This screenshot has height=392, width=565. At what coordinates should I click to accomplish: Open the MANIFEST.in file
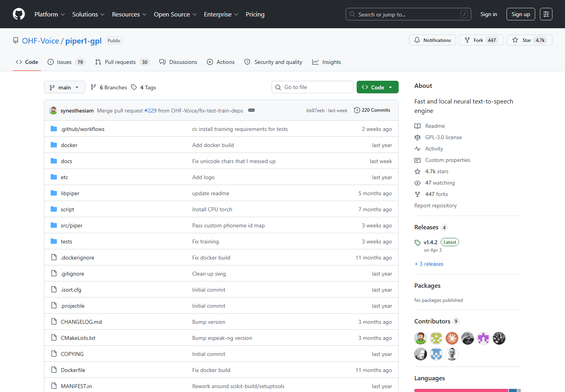pos(76,386)
